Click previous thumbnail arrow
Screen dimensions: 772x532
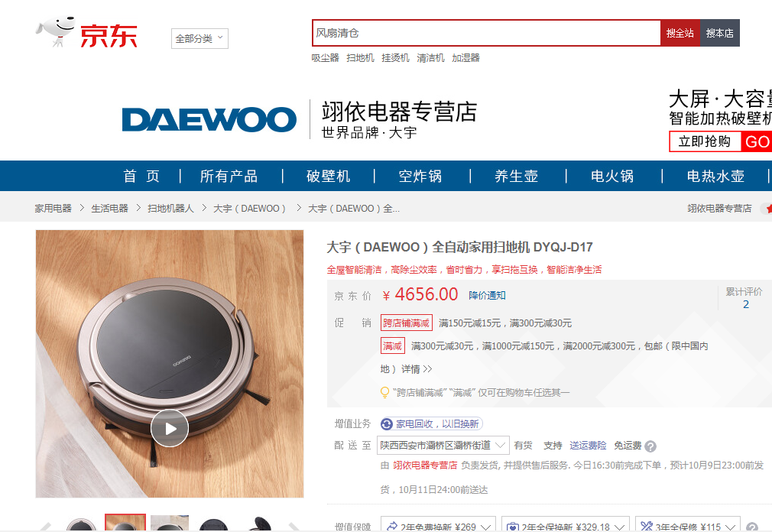pyautogui.click(x=45, y=526)
